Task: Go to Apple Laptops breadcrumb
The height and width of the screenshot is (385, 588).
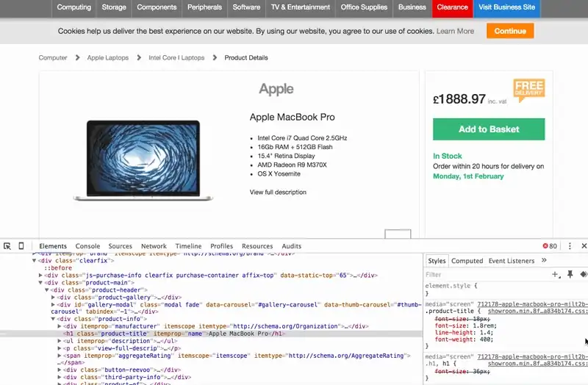Action: pyautogui.click(x=107, y=58)
